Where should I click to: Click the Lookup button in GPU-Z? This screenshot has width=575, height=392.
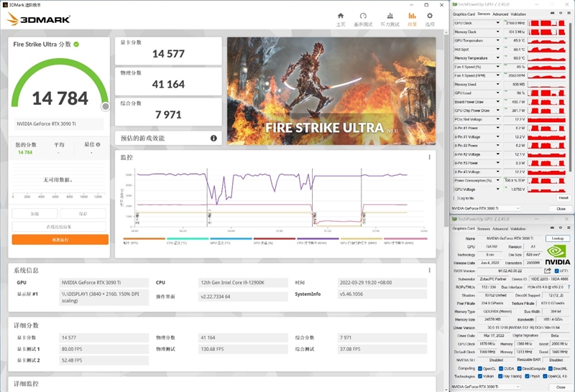558,238
